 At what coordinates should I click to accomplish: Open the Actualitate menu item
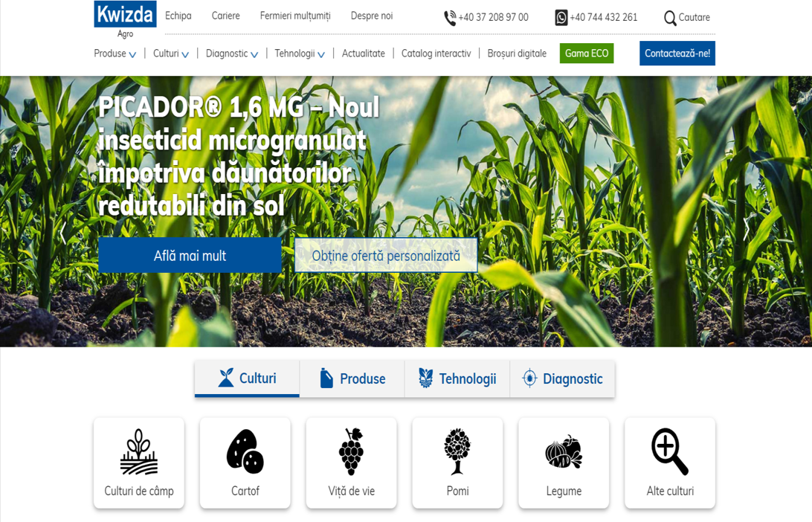tap(364, 54)
